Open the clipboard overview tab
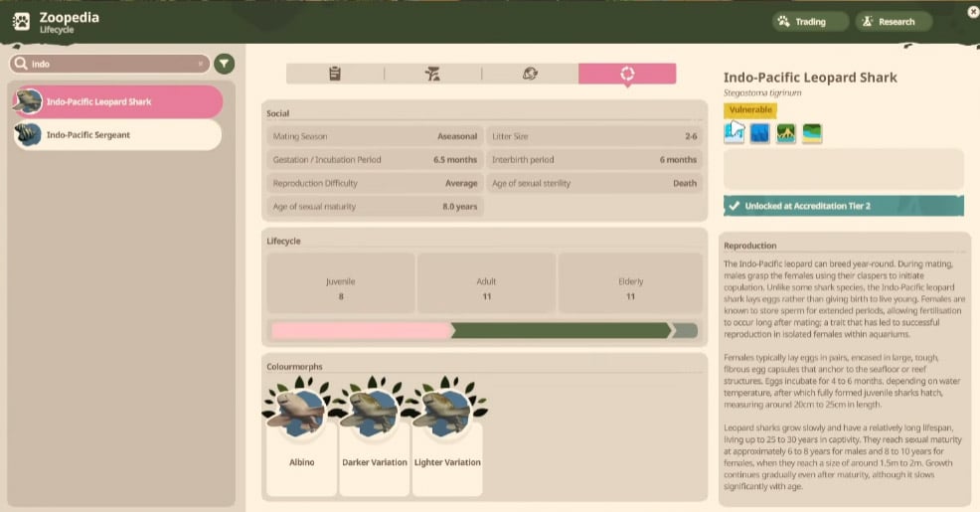The height and width of the screenshot is (512, 980). (x=335, y=74)
